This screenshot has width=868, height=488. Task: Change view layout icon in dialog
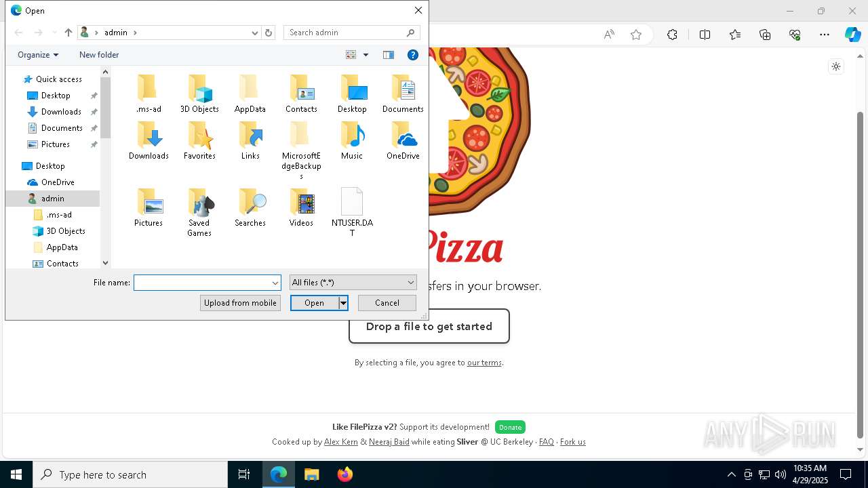click(x=351, y=55)
